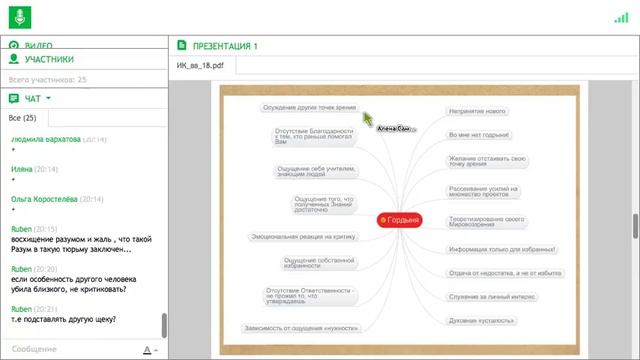Click Ruben's name at 20:15 message
This screenshot has height=360, width=640.
pos(21,229)
